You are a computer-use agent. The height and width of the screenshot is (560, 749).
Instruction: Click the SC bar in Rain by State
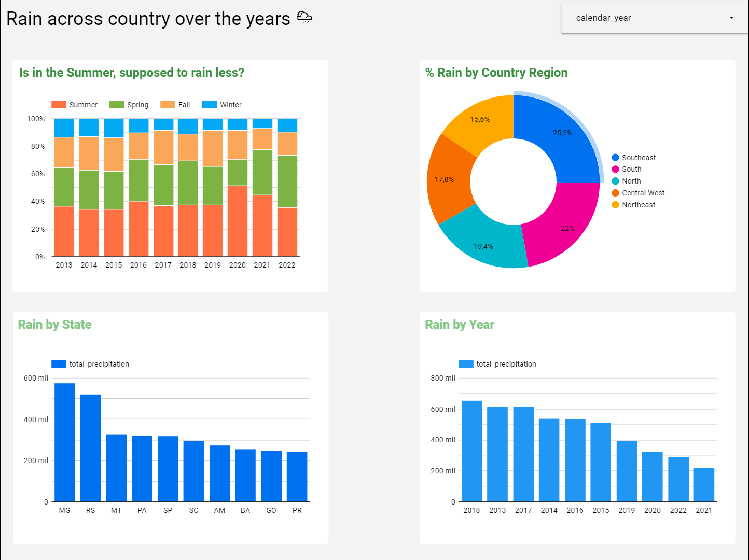pos(193,471)
